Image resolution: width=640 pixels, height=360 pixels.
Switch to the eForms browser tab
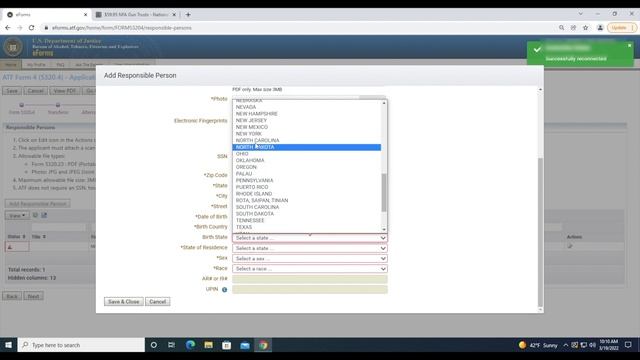(46, 15)
